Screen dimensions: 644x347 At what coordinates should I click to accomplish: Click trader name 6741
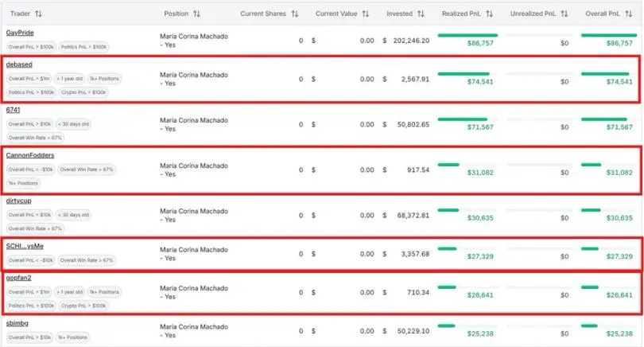coord(13,109)
